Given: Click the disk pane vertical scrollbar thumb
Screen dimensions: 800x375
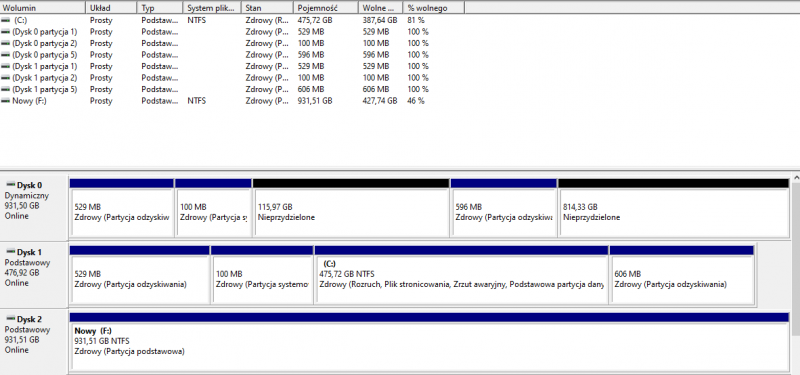Looking at the screenshot, I should pyautogui.click(x=795, y=259).
